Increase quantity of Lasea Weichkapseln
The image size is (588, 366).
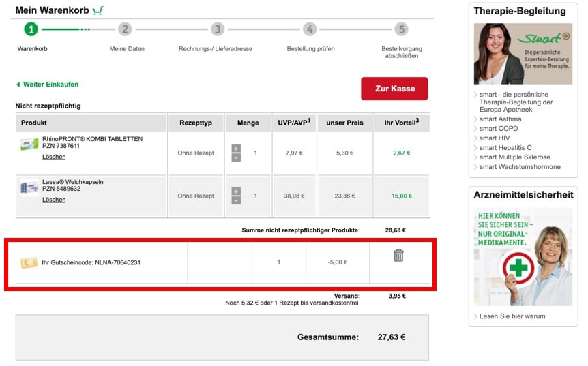tap(236, 192)
